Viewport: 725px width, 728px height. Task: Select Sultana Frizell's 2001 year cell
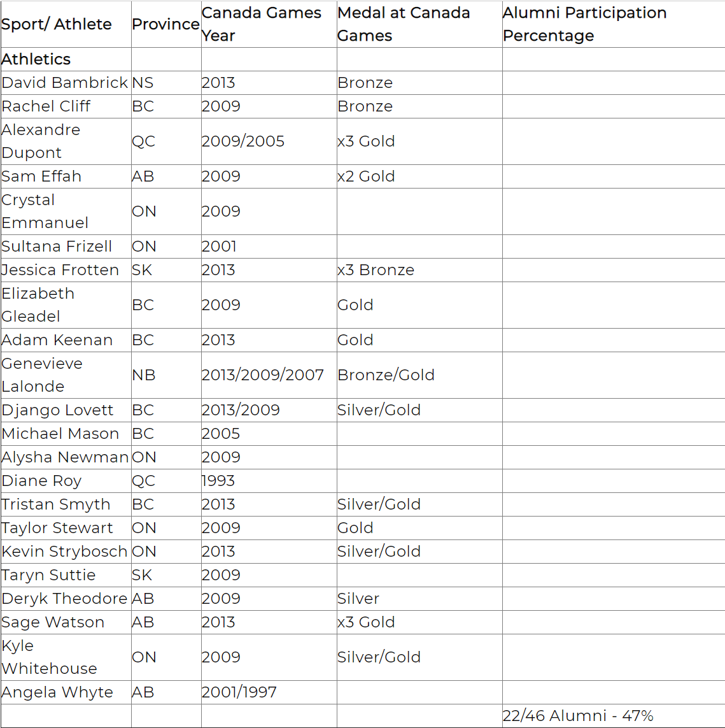point(219,246)
